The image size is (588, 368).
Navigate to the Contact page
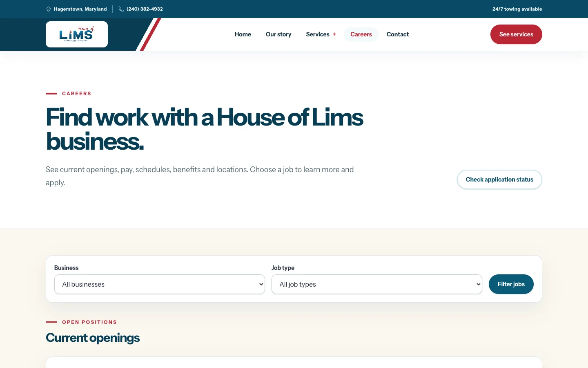pos(398,34)
